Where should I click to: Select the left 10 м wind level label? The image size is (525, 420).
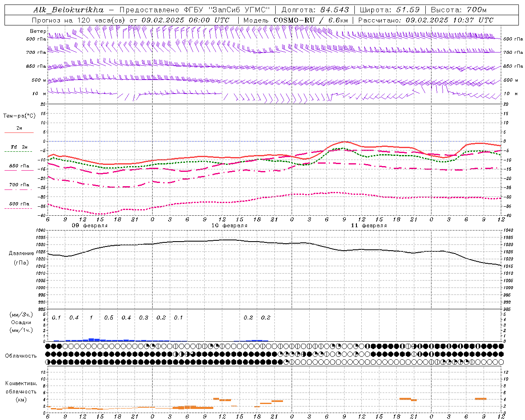pos(39,94)
